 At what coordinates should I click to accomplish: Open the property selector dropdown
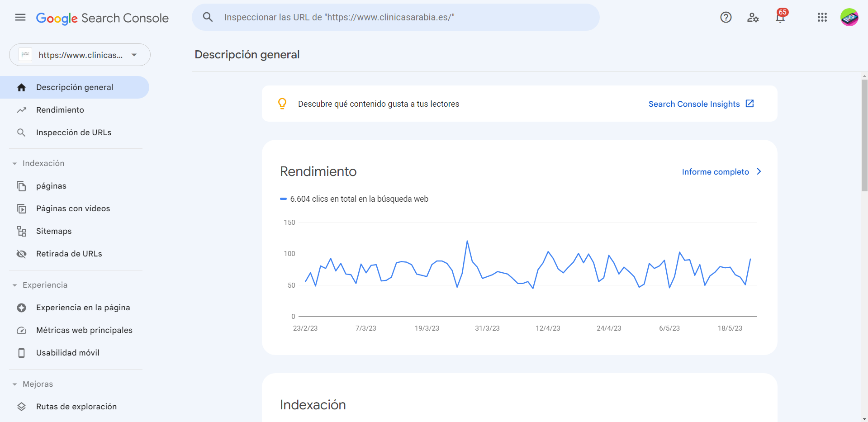(80, 55)
